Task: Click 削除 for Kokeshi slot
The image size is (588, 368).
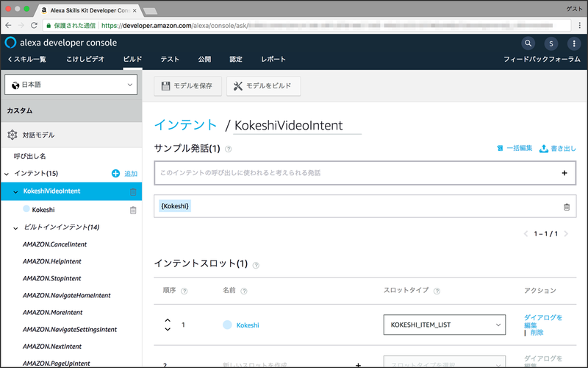Action: click(x=537, y=333)
